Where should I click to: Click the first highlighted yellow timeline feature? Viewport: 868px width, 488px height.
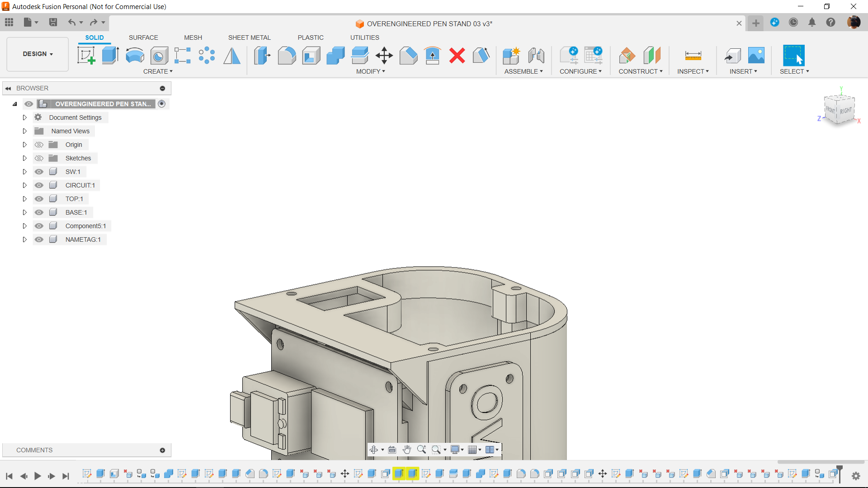coord(399,474)
